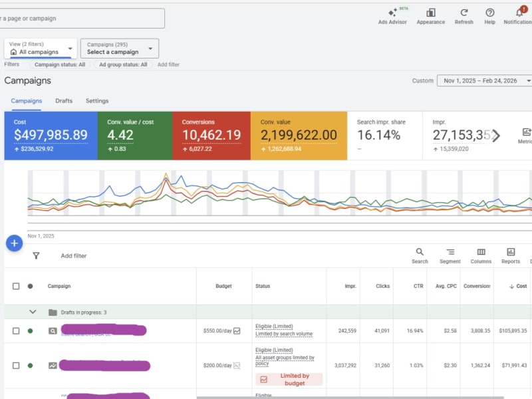Click Add filter above the campaigns table
Image resolution: width=532 pixels, height=399 pixels.
click(74, 256)
